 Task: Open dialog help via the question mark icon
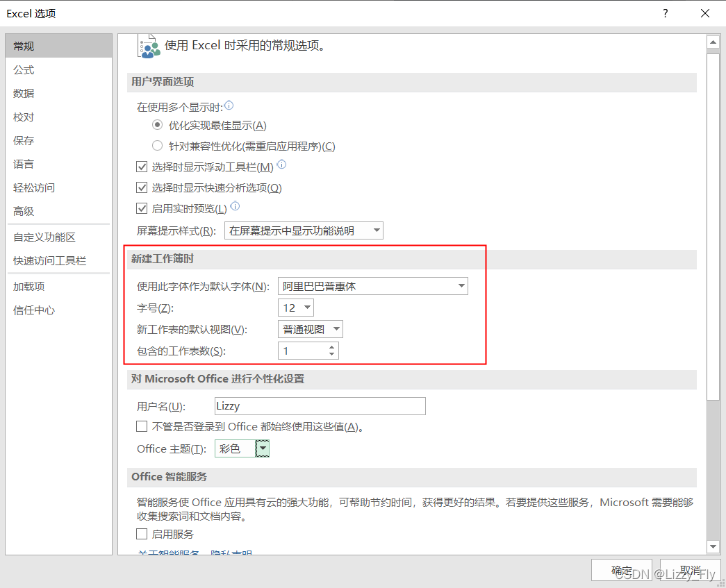665,13
